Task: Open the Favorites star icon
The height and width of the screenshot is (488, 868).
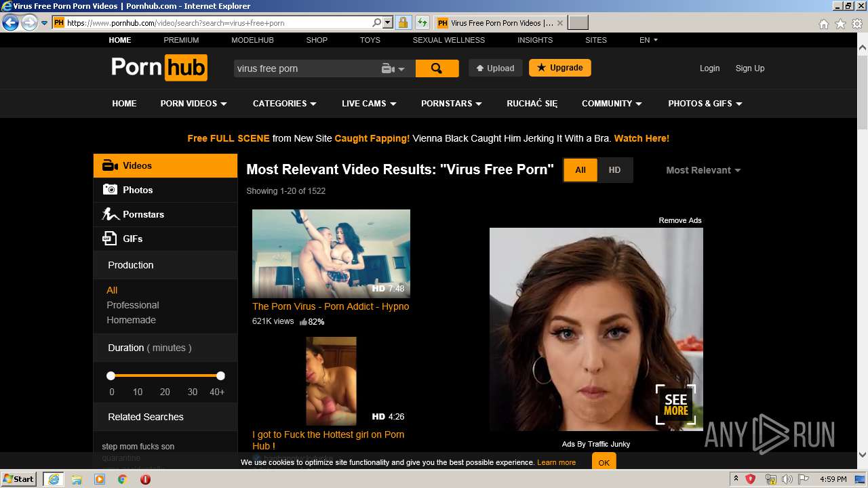Action: pyautogui.click(x=840, y=24)
